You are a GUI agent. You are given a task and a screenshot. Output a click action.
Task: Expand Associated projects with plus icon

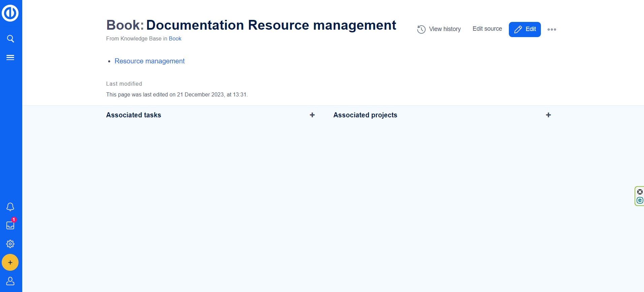tap(548, 115)
